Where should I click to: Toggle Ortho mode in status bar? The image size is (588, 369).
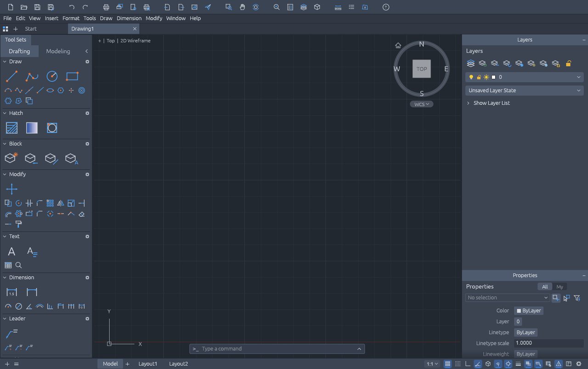[468, 364]
